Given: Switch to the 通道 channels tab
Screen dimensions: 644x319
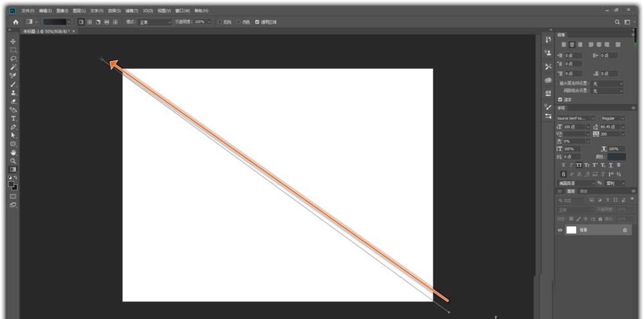Looking at the screenshot, I should [583, 191].
